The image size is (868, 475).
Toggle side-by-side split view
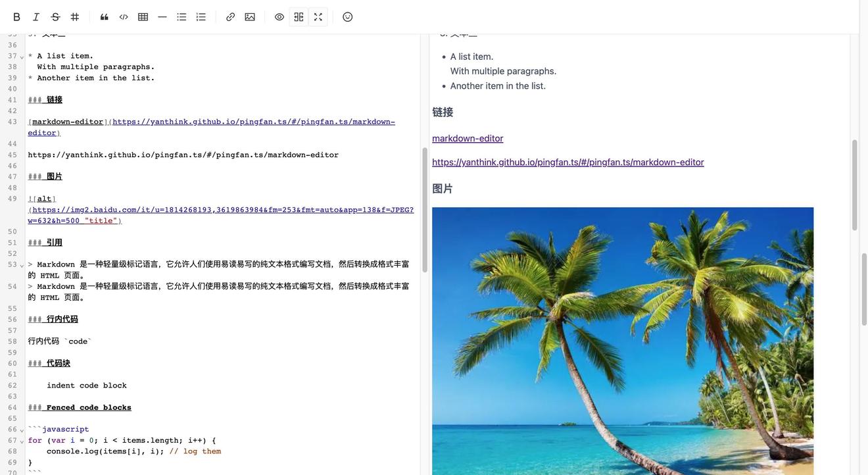pyautogui.click(x=299, y=17)
